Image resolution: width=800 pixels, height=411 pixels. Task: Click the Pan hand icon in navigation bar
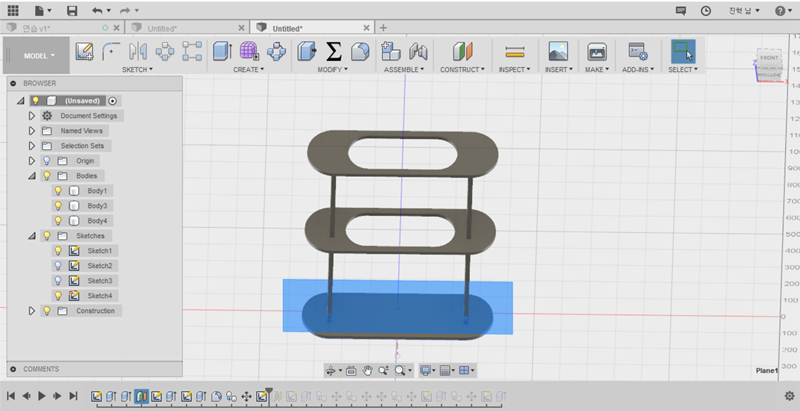[x=367, y=370]
